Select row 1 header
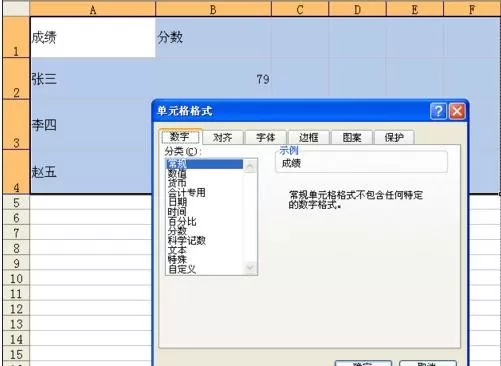The image size is (501, 366). pos(16,37)
